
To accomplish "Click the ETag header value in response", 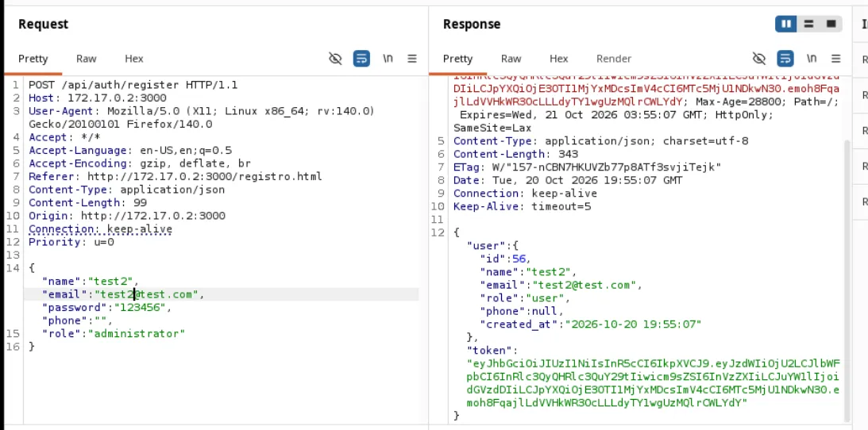I will point(607,167).
